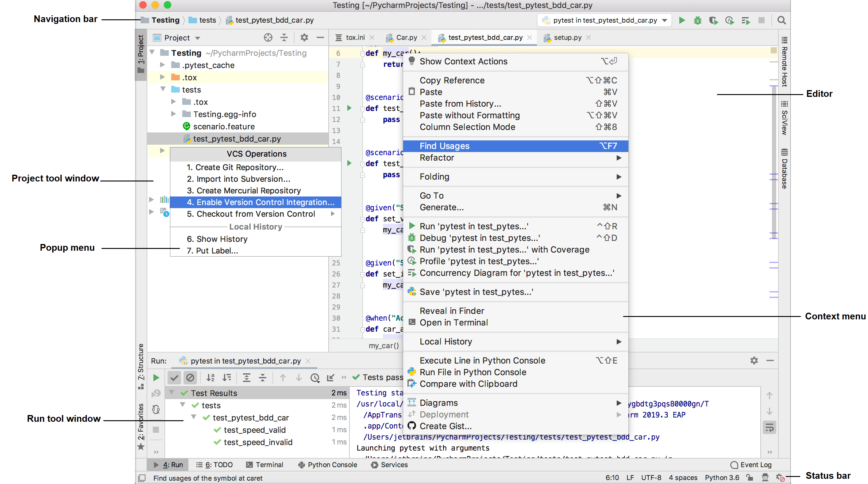The width and height of the screenshot is (868, 484).
Task: Select scenario.feature in project tree
Action: (224, 126)
